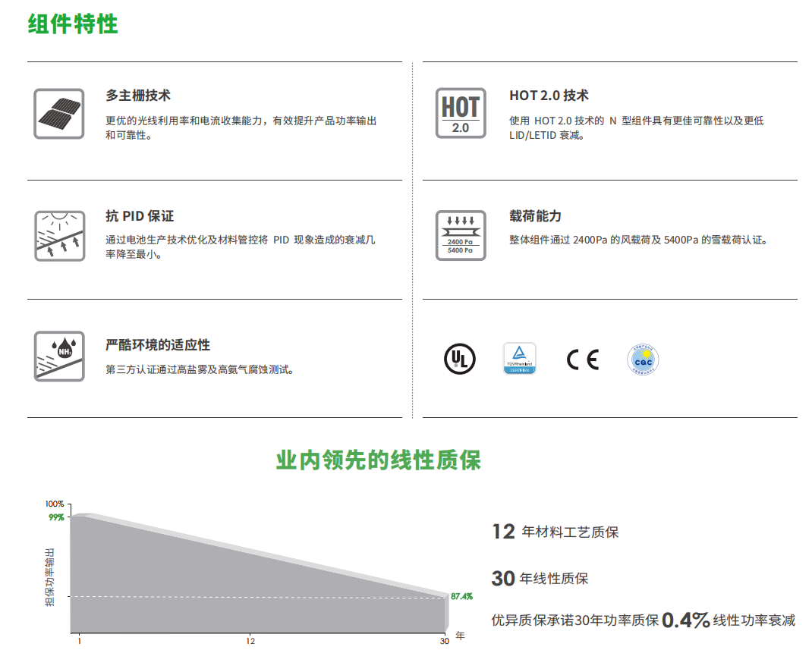Click the dashed 87.4% reference line

[x=258, y=597]
